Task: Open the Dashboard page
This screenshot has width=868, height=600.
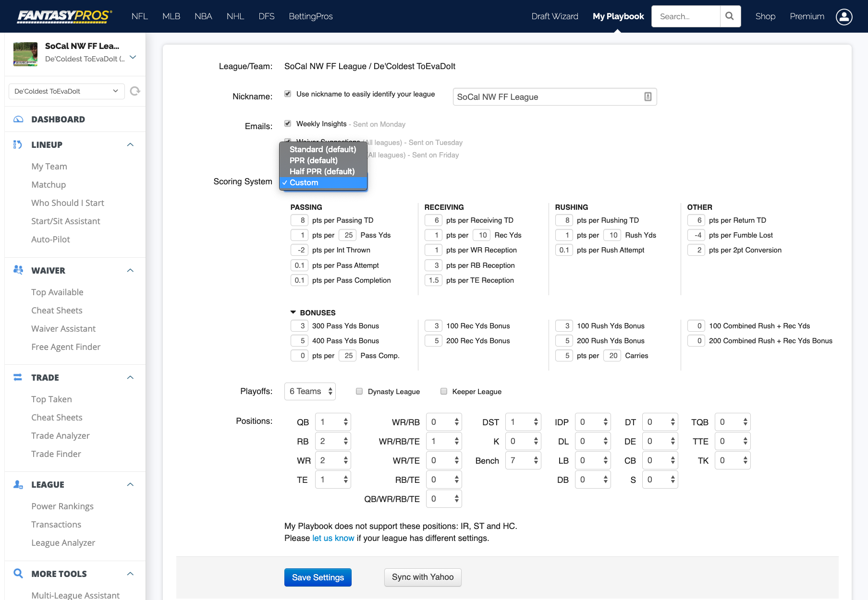Action: [x=58, y=120]
